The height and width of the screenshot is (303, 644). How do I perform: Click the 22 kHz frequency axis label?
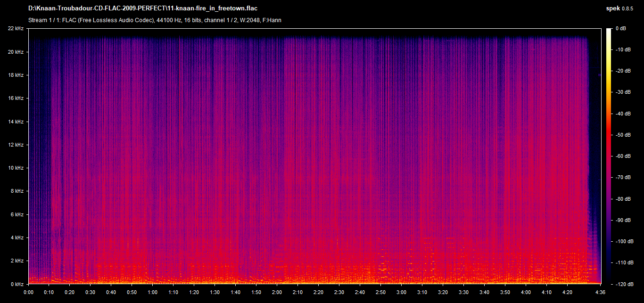point(16,29)
